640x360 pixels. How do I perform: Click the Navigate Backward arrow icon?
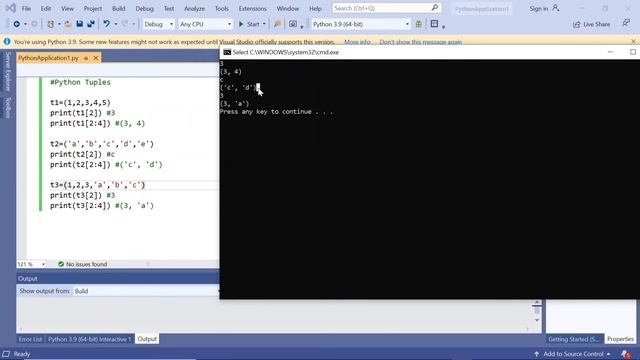click(x=16, y=24)
